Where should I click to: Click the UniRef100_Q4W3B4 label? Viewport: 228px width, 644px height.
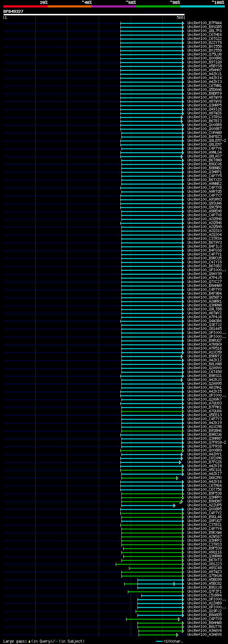(x=204, y=321)
